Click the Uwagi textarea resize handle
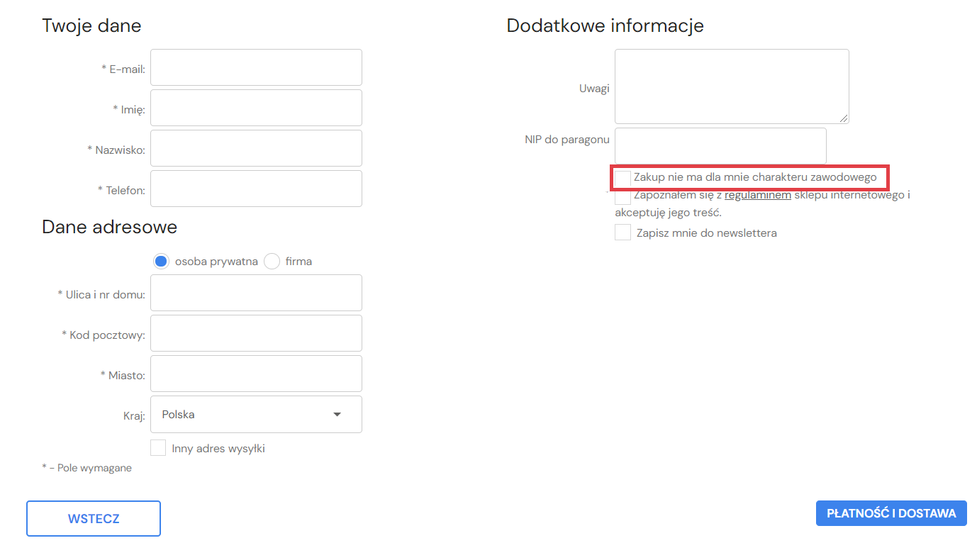 844,118
